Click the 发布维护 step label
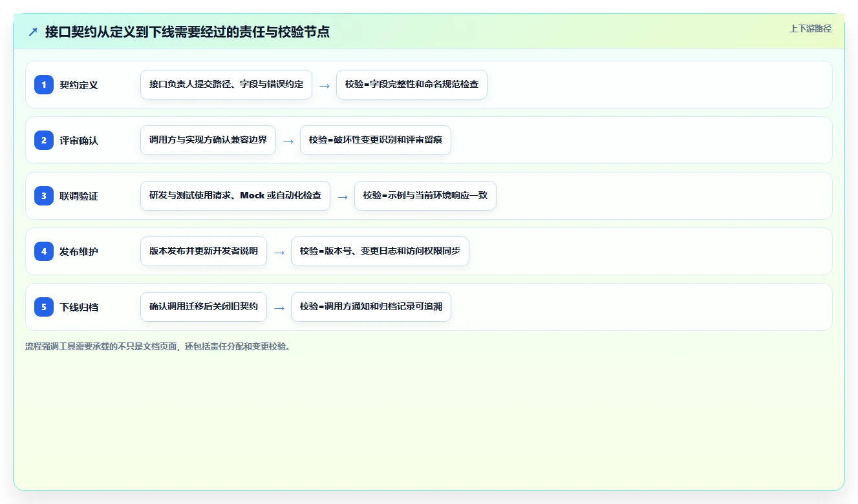858x504 pixels. click(x=79, y=251)
